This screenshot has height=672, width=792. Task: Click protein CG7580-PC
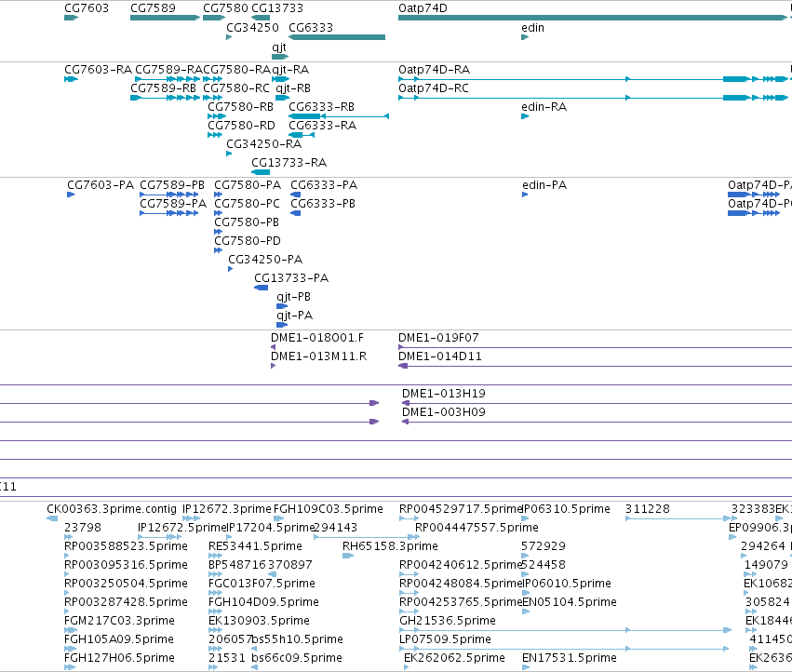(x=247, y=204)
